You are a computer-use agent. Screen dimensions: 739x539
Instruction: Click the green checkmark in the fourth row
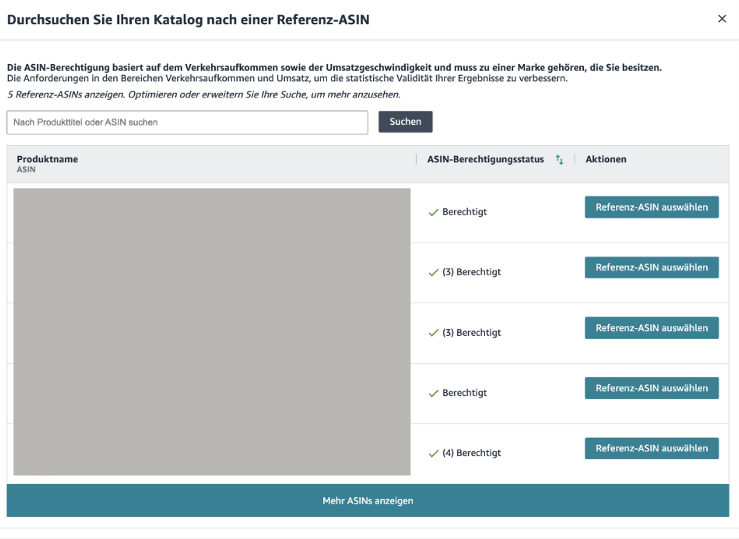click(x=433, y=393)
